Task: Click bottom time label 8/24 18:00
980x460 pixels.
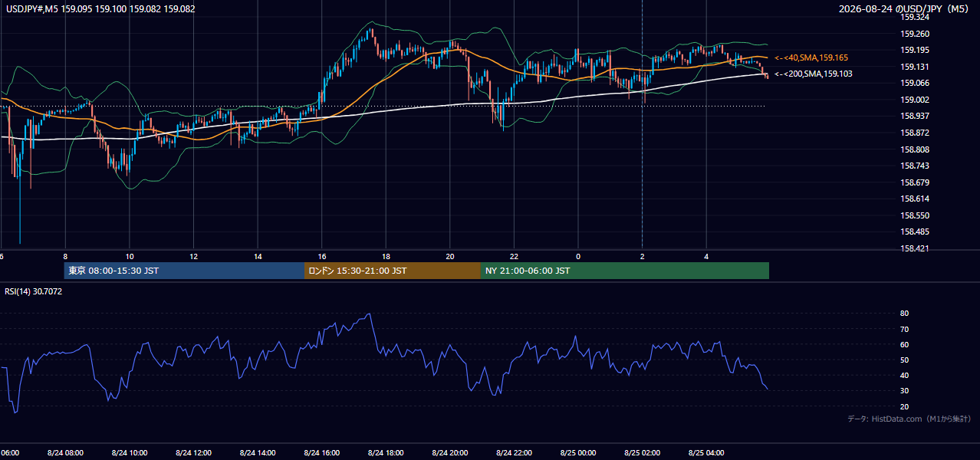Action: pyautogui.click(x=386, y=453)
